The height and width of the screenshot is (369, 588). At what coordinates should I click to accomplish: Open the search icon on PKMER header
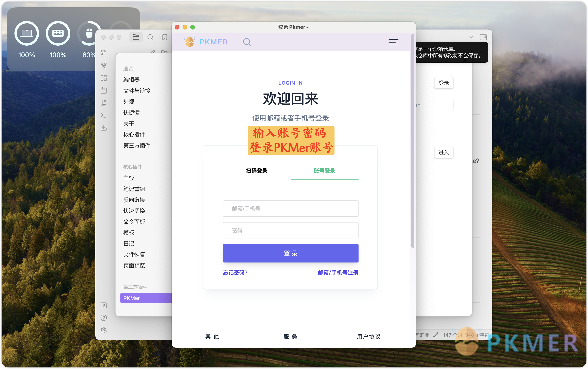tap(247, 42)
